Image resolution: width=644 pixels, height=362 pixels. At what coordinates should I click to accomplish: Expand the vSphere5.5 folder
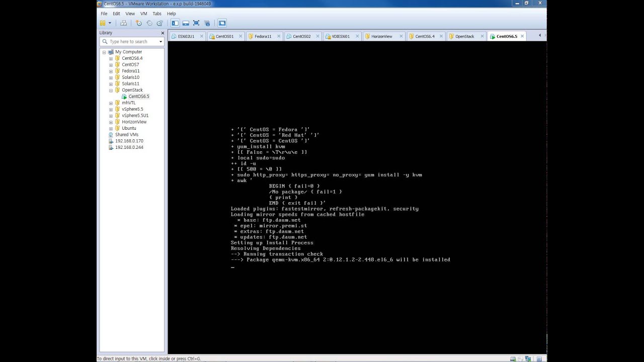(x=111, y=109)
